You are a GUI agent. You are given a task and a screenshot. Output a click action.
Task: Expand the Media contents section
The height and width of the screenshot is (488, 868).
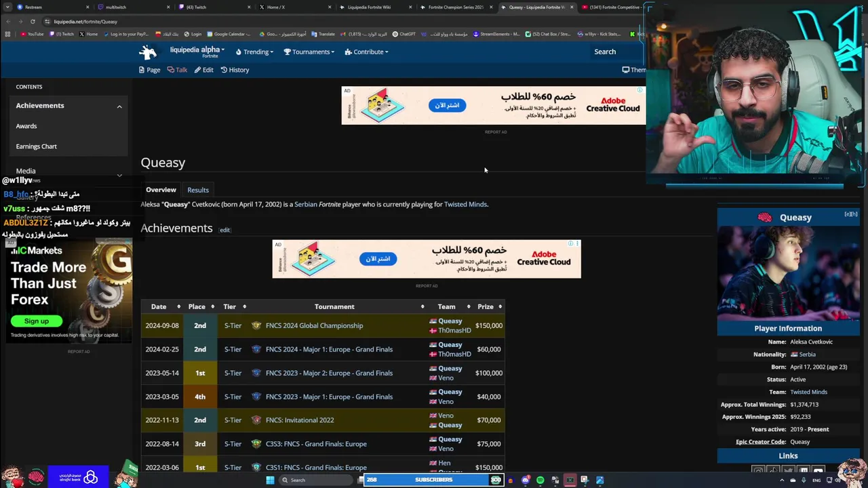click(x=119, y=176)
